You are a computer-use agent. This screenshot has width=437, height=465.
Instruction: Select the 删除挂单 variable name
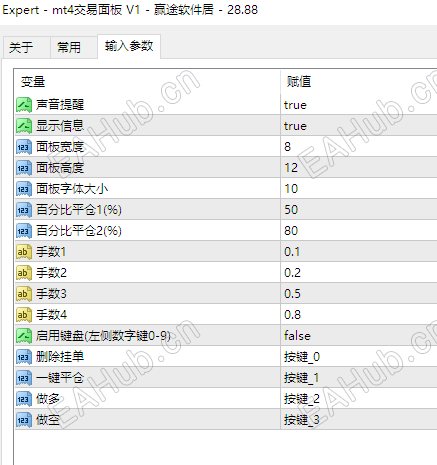(x=60, y=357)
